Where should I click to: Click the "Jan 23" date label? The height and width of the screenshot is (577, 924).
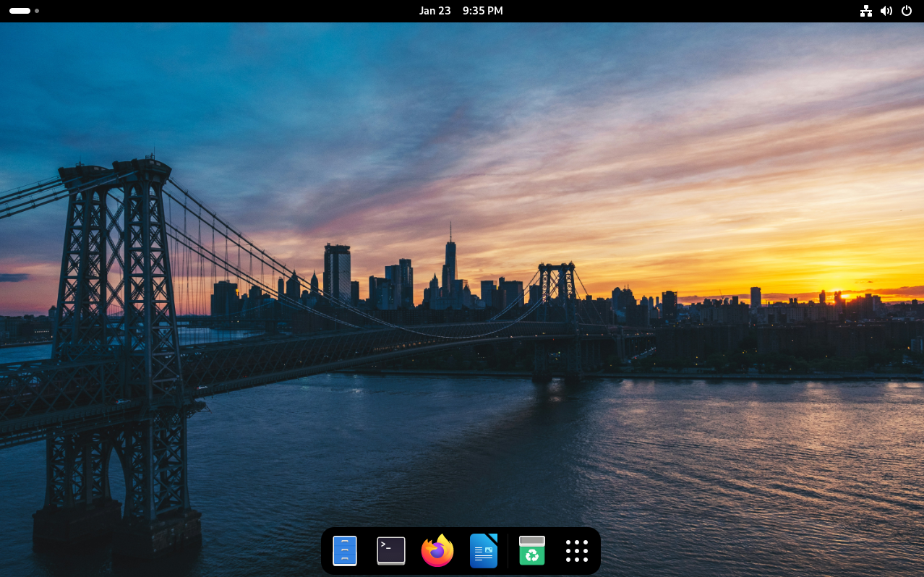[435, 11]
